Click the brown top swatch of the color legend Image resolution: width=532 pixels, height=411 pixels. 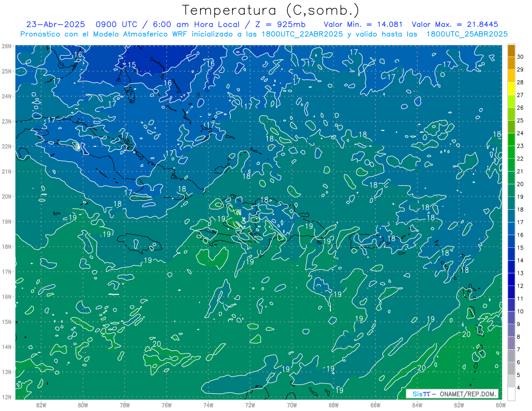[511, 50]
